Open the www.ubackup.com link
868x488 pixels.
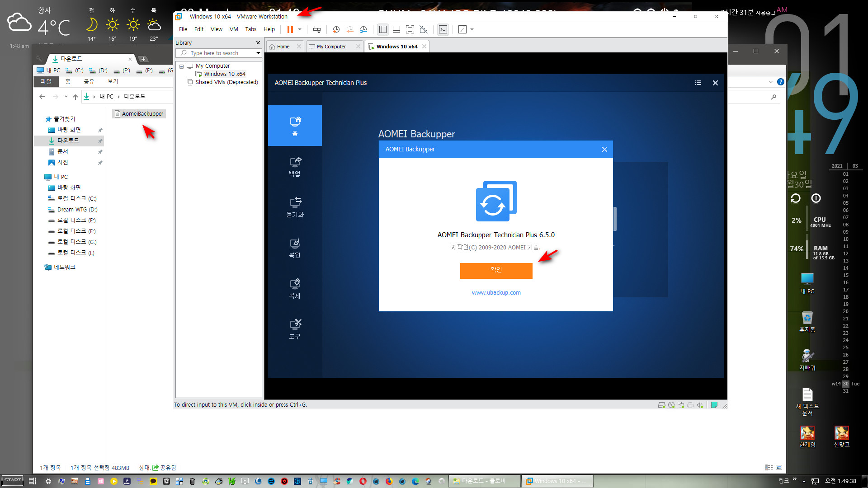(x=496, y=293)
